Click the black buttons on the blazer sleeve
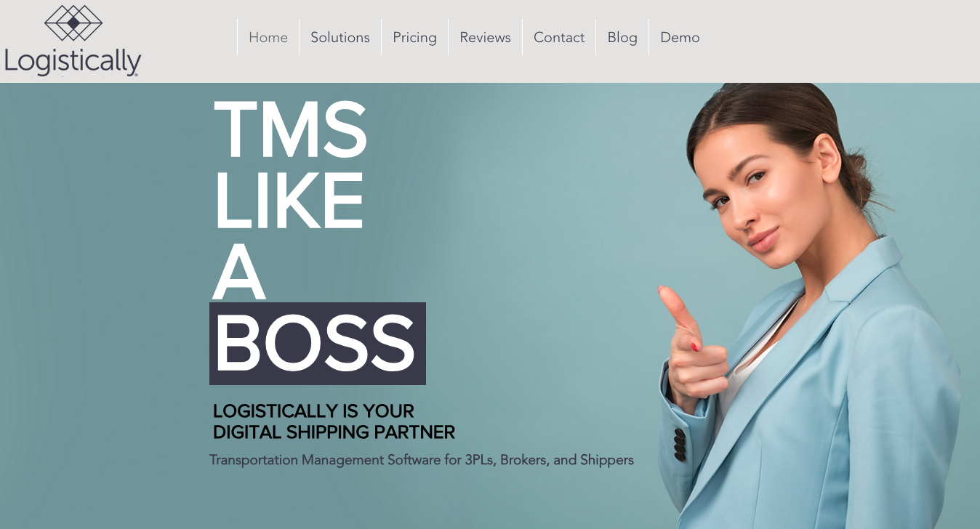The height and width of the screenshot is (529, 980). click(x=680, y=445)
